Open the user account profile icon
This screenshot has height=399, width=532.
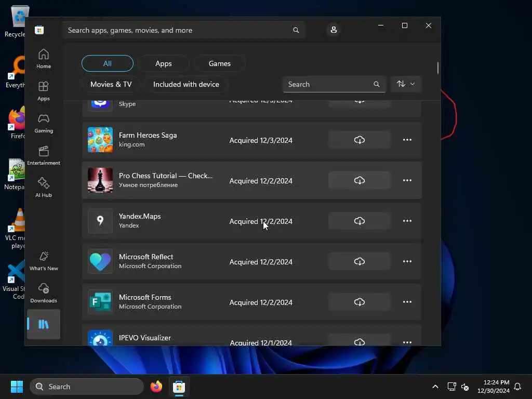(334, 30)
